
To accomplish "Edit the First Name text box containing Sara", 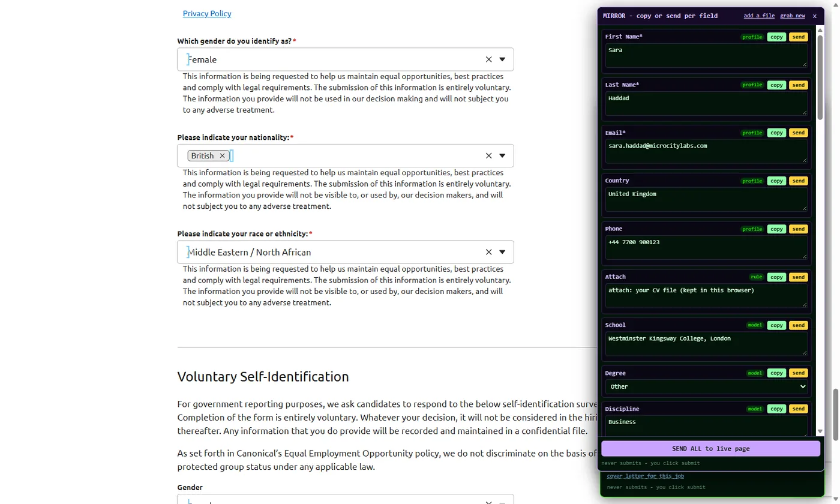I will [x=706, y=55].
